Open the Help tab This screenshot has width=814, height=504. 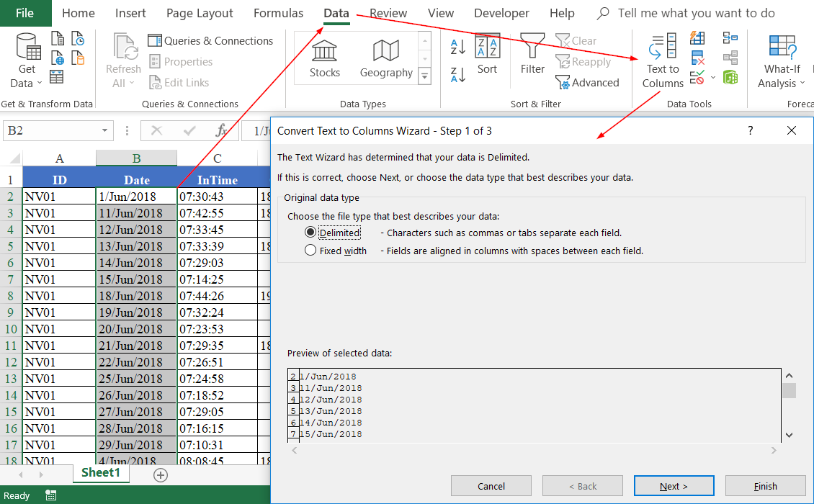point(562,13)
